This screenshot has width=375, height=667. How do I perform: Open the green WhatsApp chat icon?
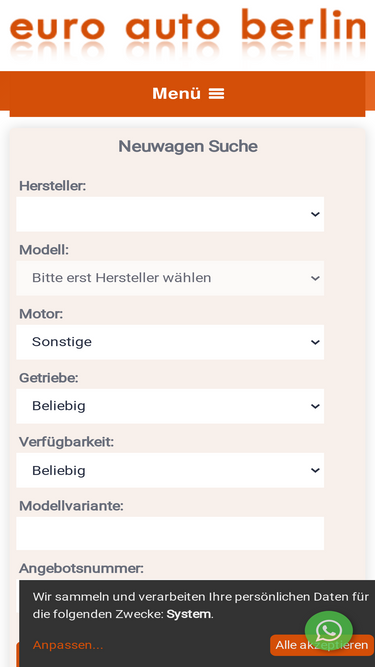pyautogui.click(x=329, y=631)
